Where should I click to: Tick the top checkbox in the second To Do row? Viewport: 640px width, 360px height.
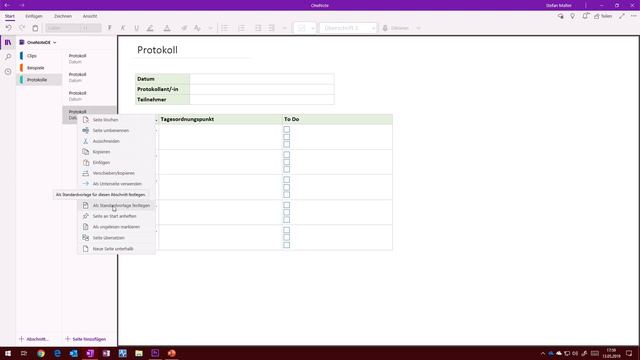pyautogui.click(x=287, y=155)
